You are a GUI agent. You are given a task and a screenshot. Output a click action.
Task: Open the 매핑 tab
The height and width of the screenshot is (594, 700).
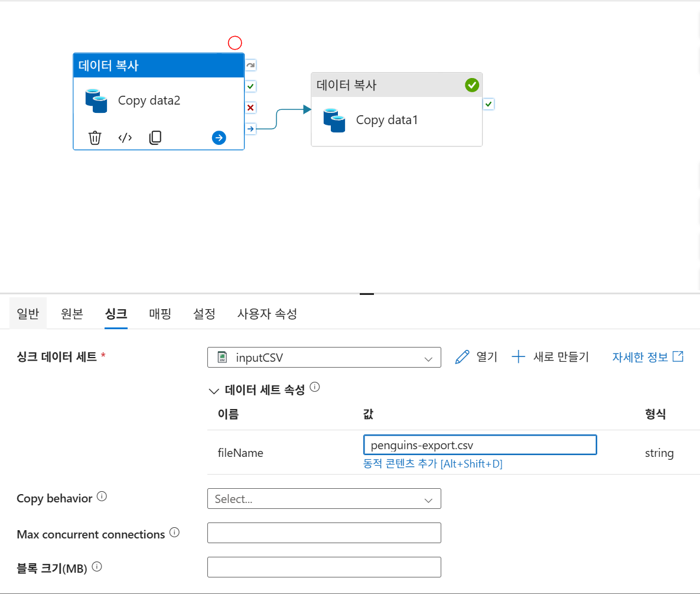click(160, 313)
